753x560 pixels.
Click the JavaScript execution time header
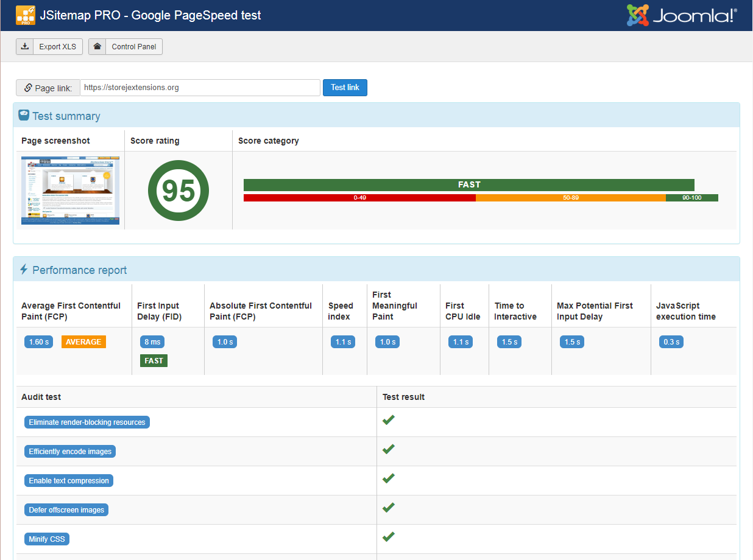pyautogui.click(x=686, y=311)
